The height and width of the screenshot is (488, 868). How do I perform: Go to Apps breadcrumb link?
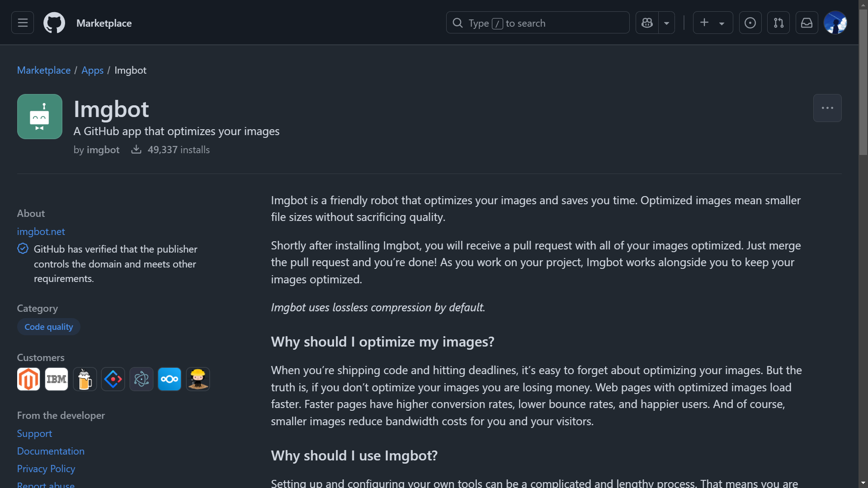pyautogui.click(x=92, y=70)
